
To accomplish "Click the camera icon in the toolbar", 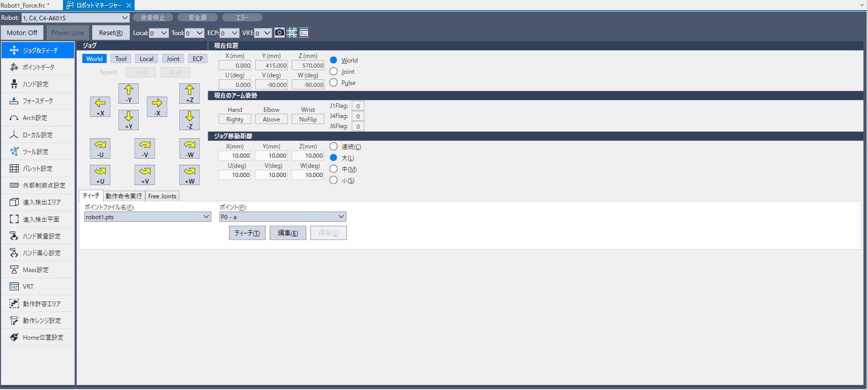I will tap(279, 33).
